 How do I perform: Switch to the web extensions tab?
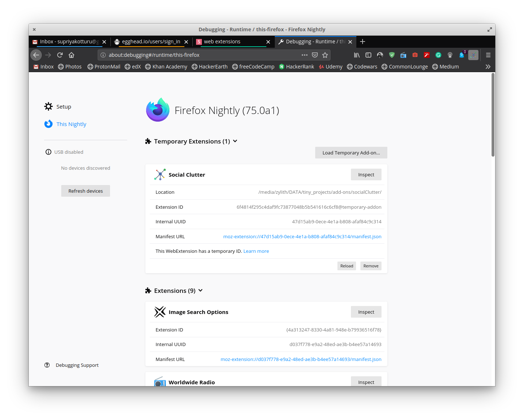(x=233, y=42)
